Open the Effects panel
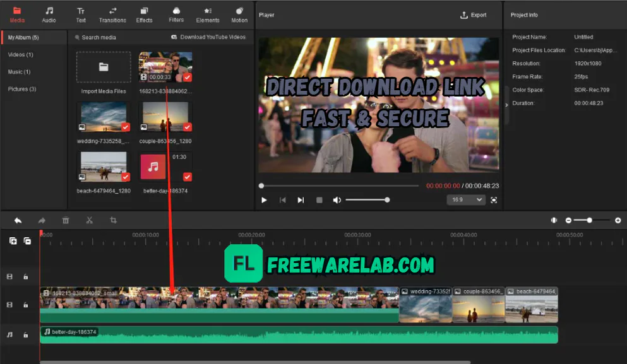The width and height of the screenshot is (627, 364). [144, 14]
